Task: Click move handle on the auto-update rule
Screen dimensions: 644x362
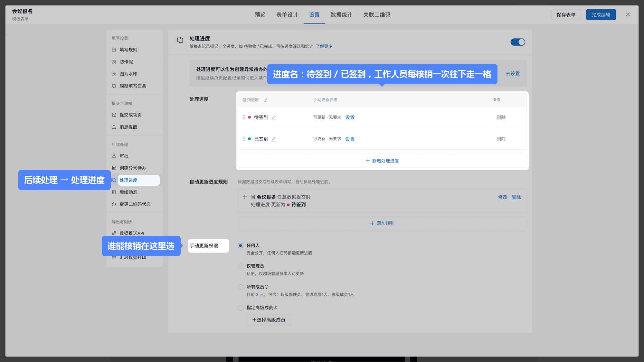Action: (245, 197)
